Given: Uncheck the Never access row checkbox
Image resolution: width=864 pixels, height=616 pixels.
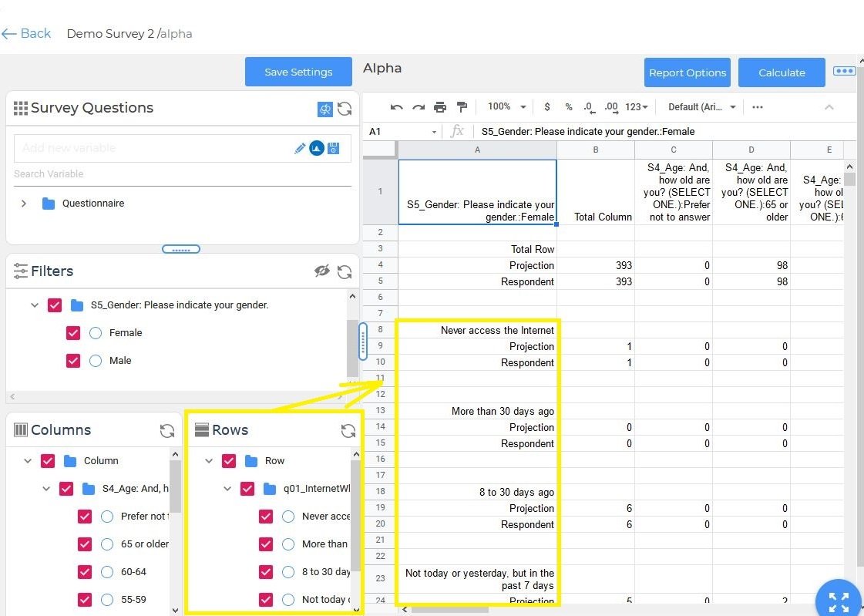Looking at the screenshot, I should pyautogui.click(x=266, y=517).
